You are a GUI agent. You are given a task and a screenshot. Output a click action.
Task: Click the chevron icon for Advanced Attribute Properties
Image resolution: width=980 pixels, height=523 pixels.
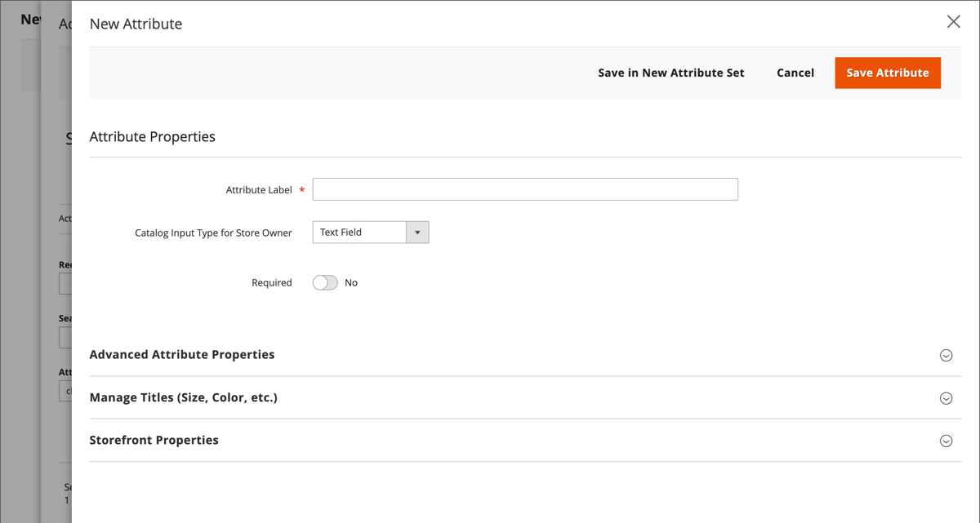(x=947, y=355)
